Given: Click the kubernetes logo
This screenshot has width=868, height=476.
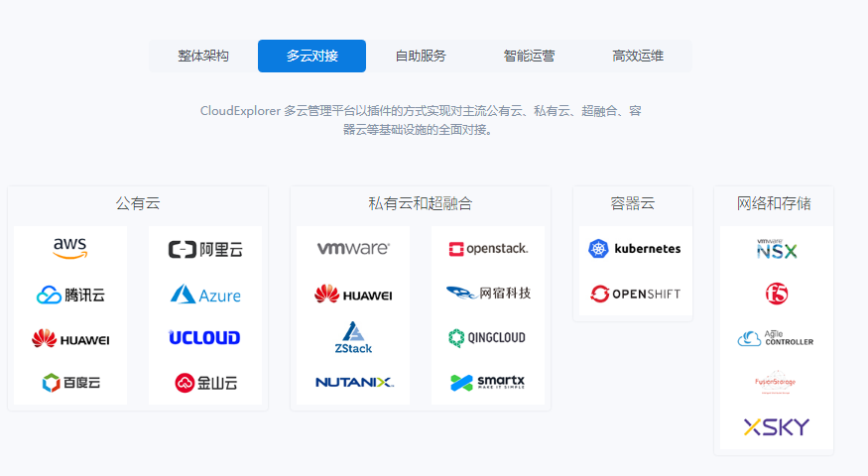Looking at the screenshot, I should tap(635, 249).
